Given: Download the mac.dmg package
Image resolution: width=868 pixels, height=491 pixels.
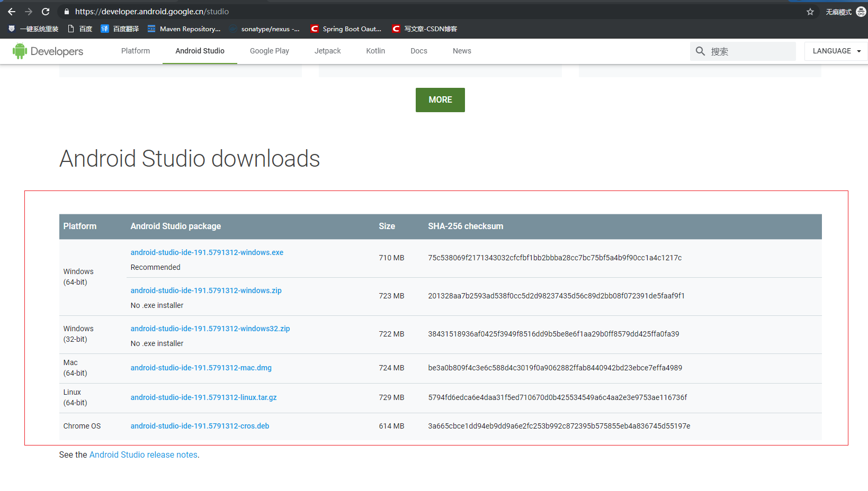Looking at the screenshot, I should (x=201, y=368).
